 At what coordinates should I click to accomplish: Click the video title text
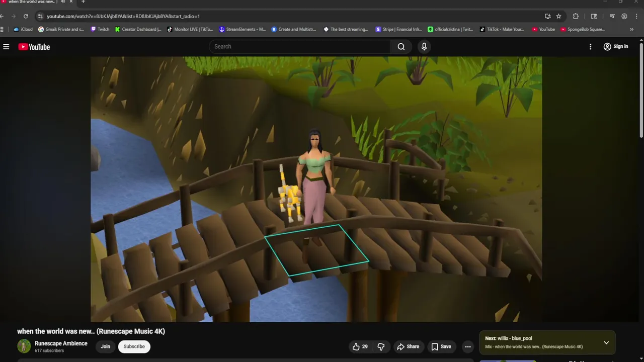click(91, 331)
